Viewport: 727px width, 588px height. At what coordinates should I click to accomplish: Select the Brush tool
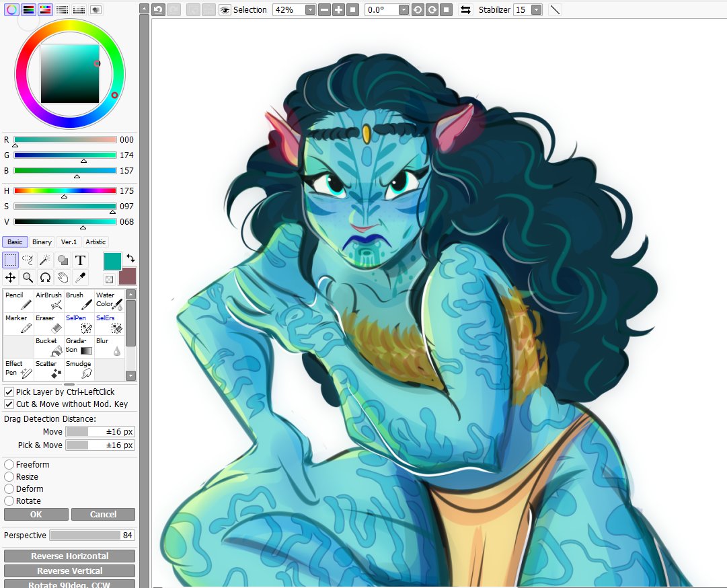point(79,301)
